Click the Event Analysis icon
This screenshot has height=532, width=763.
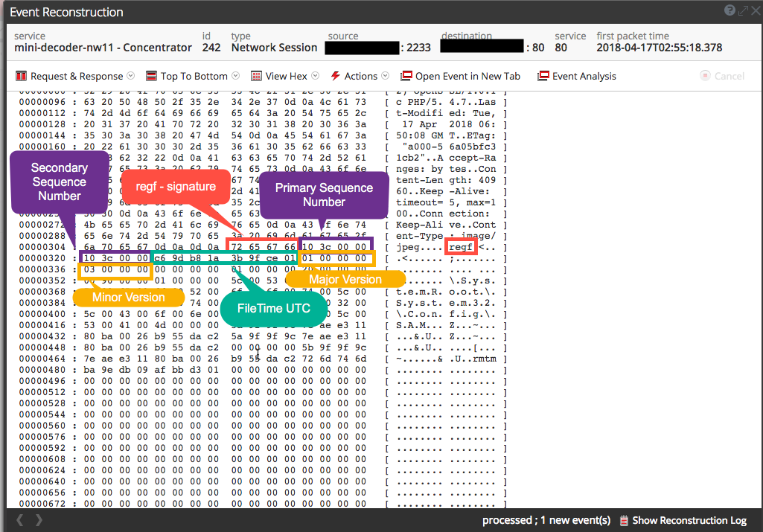tap(543, 76)
